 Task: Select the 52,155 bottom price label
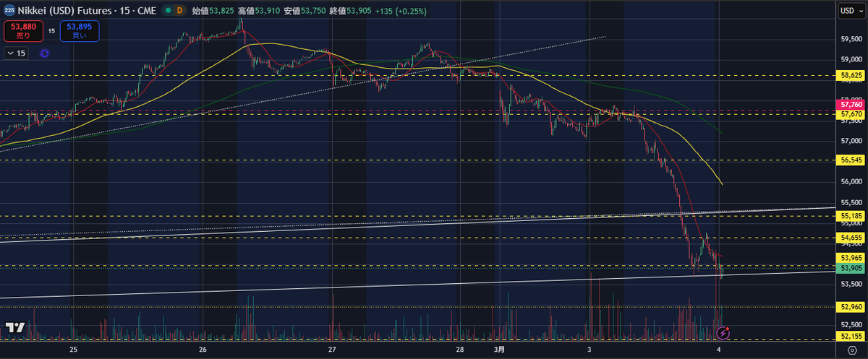coord(851,337)
